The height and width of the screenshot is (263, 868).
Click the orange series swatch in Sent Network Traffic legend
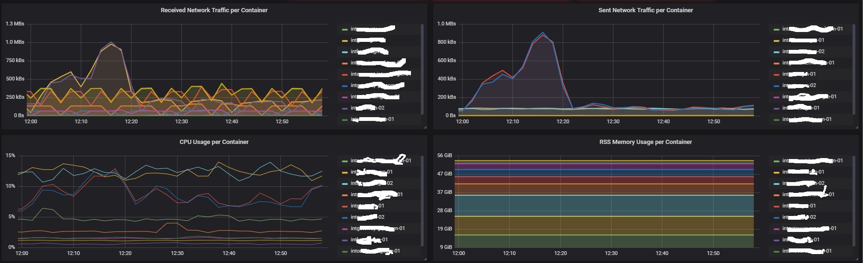pyautogui.click(x=776, y=63)
